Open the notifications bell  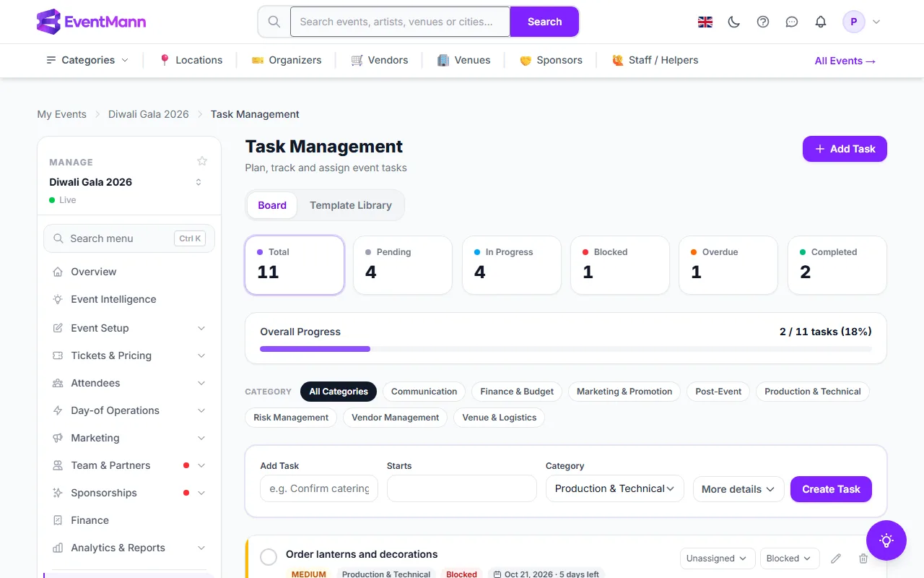[x=821, y=22]
